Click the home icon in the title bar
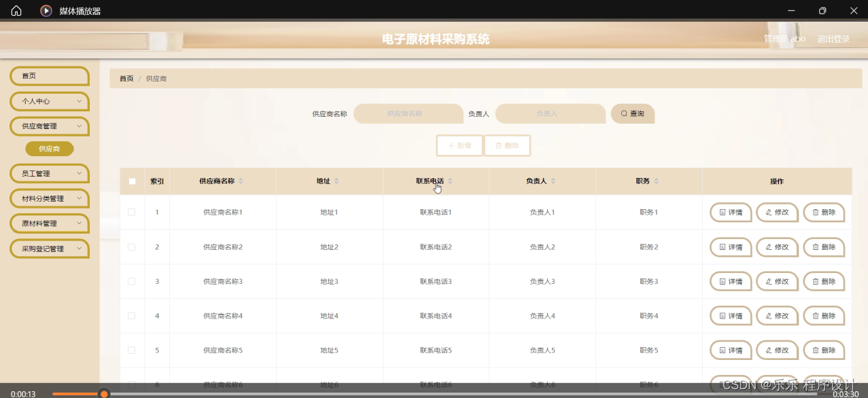The width and height of the screenshot is (868, 398). [15, 10]
